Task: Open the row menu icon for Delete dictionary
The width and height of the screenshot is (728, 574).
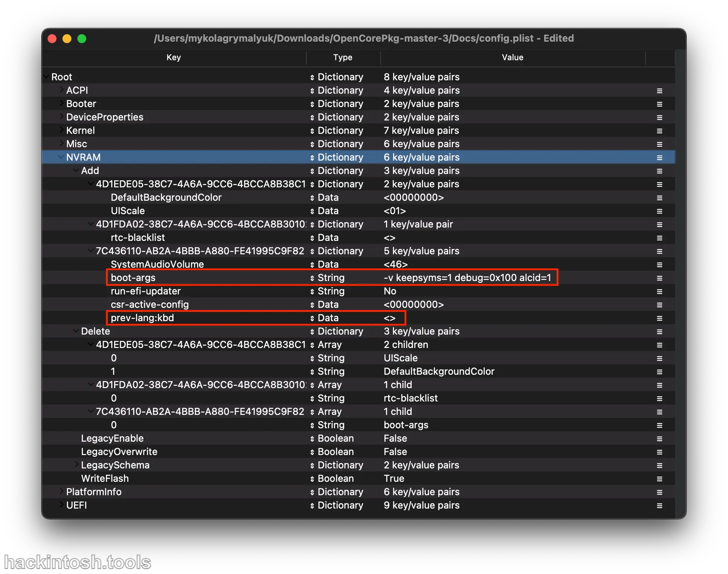Action: 659,332
